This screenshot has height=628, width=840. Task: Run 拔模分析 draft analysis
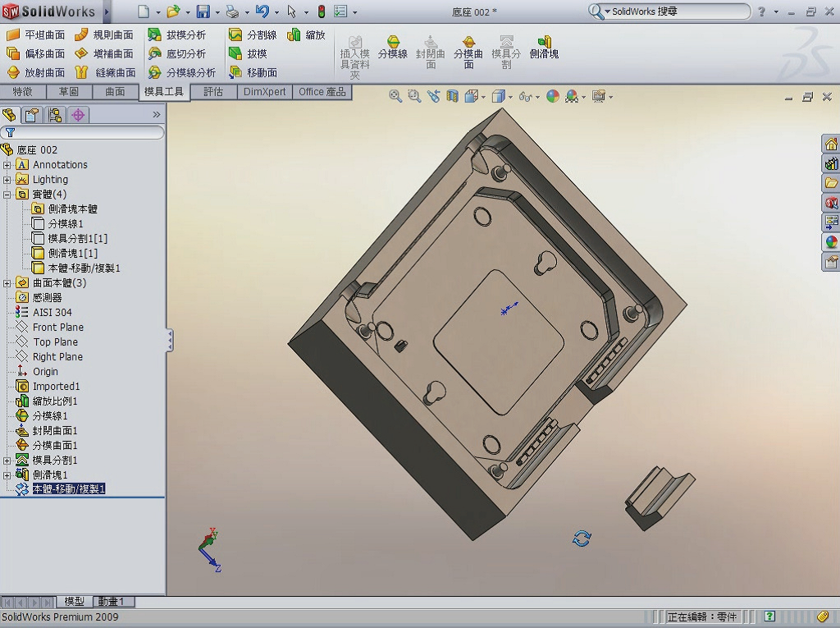[177, 34]
